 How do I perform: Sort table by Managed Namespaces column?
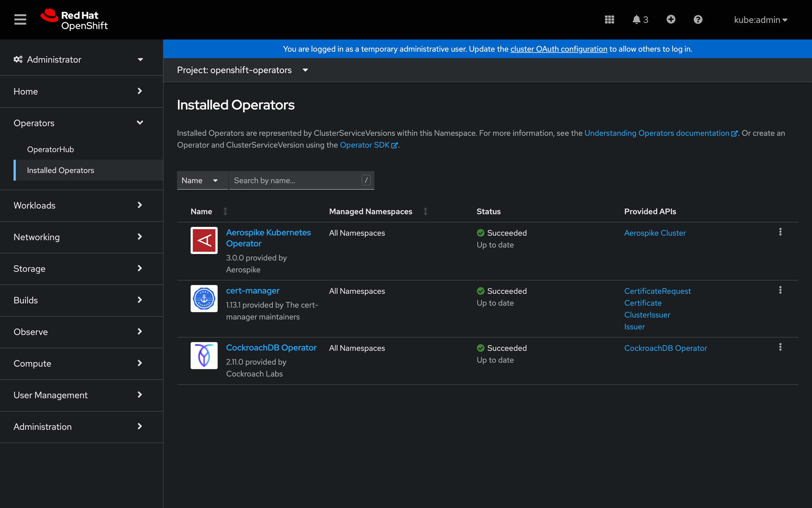[370, 211]
